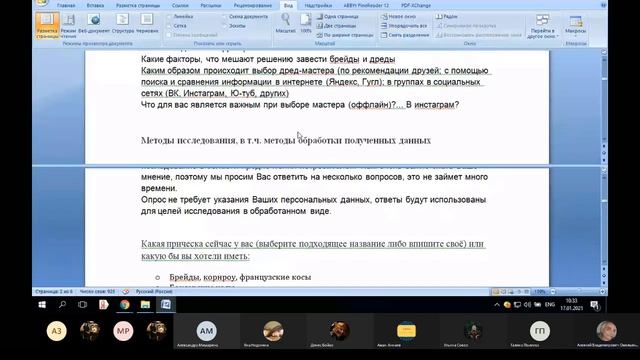Choose Две страницы zoom option
The image size is (640, 360).
pos(336,26)
